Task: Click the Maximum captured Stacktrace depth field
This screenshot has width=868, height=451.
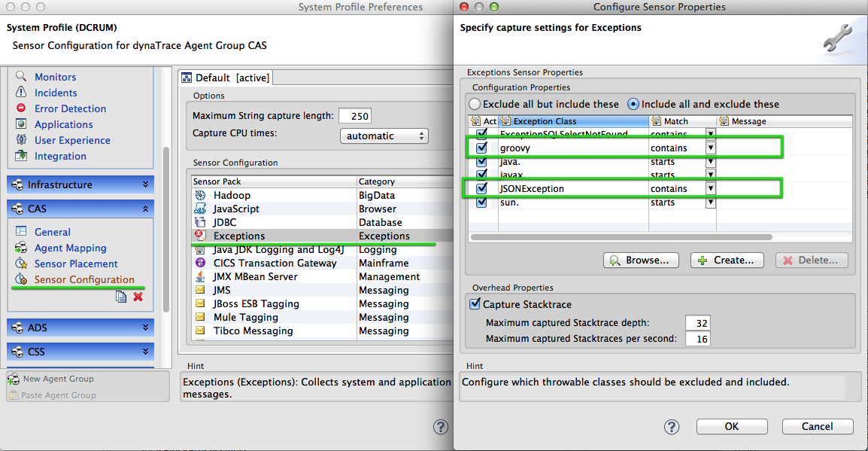Action: click(697, 323)
